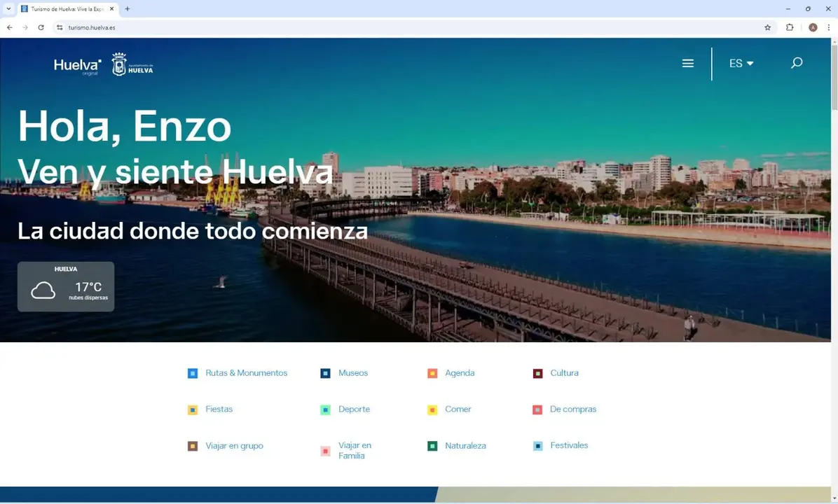838x504 pixels.
Task: Open the site search magnifier icon
Action: pos(797,63)
